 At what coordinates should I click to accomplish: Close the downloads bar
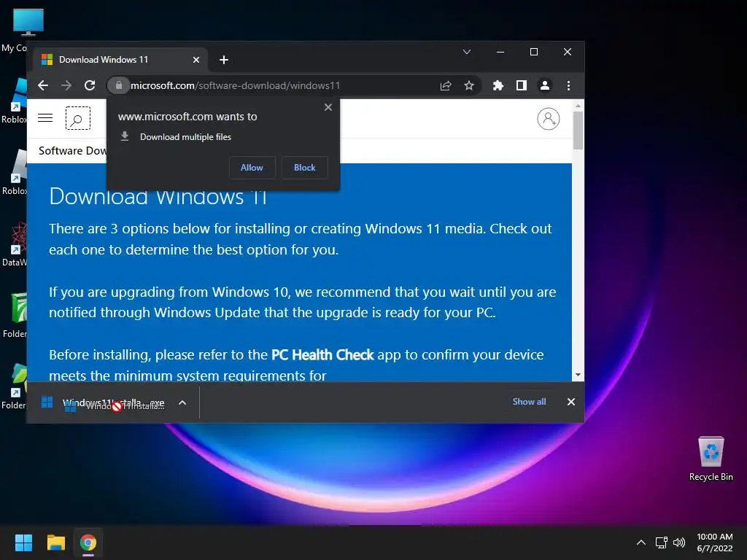[570, 402]
